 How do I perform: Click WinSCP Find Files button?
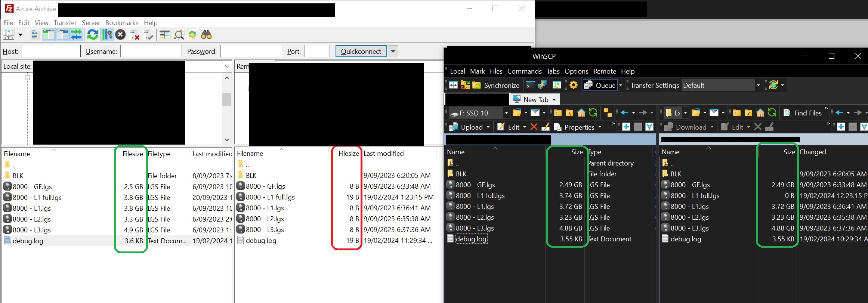pyautogui.click(x=802, y=113)
